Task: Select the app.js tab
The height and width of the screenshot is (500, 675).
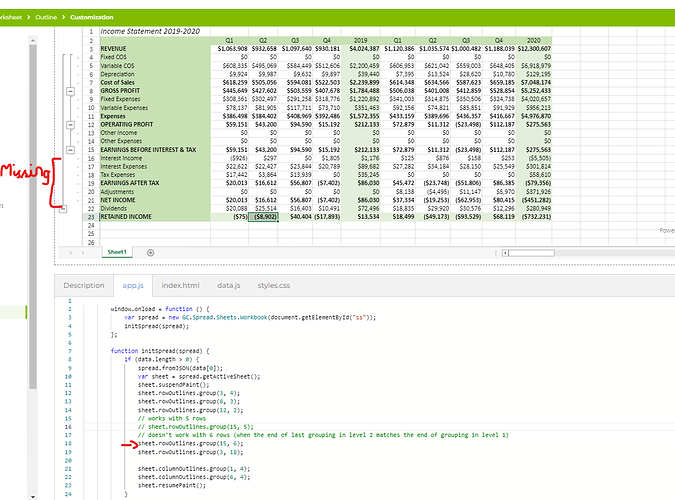Action: (133, 285)
